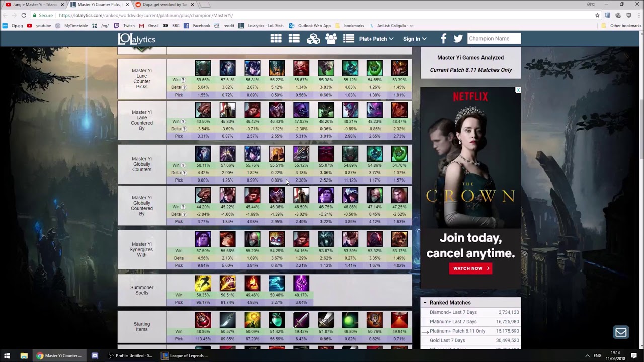The width and height of the screenshot is (644, 362).
Task: Click the table-list icon next to the grid icon
Action: [x=294, y=39]
